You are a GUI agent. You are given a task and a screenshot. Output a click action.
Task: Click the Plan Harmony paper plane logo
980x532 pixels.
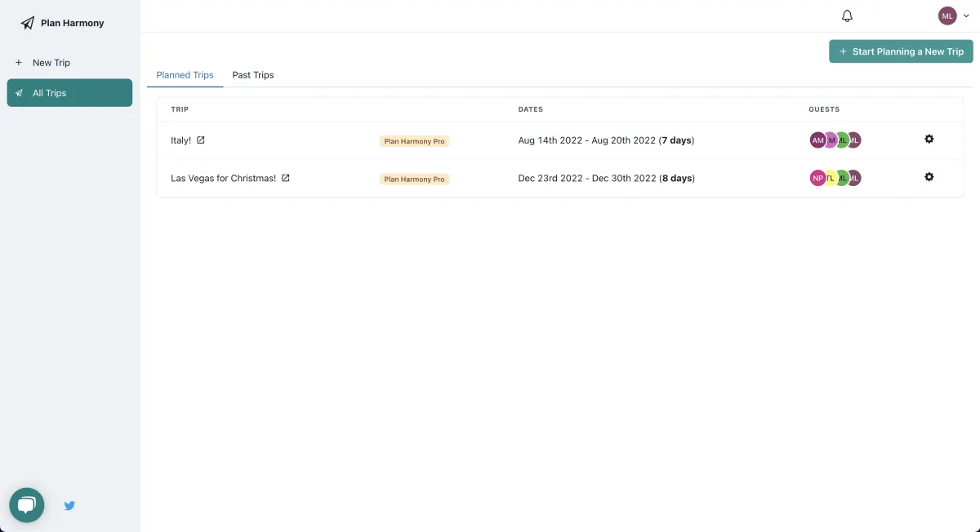coord(28,23)
